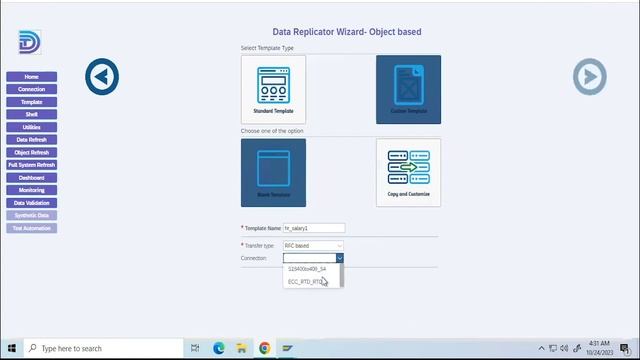Open network status tray icon

tap(553, 348)
